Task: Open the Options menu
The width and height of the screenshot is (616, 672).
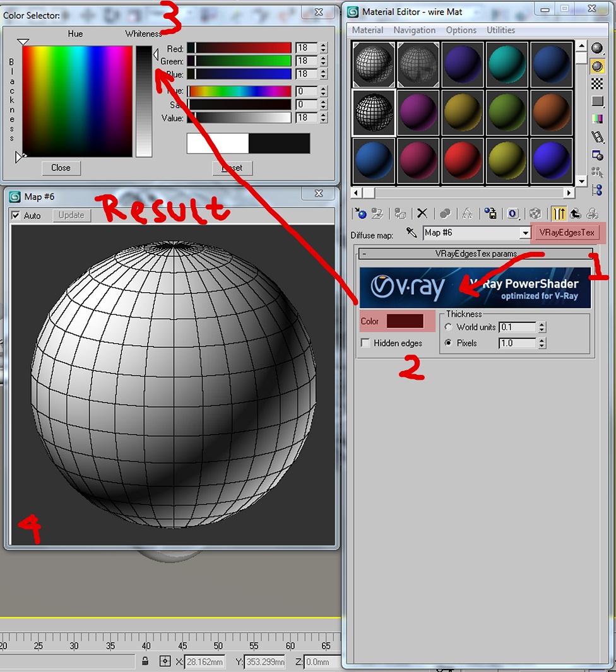Action: click(x=461, y=30)
